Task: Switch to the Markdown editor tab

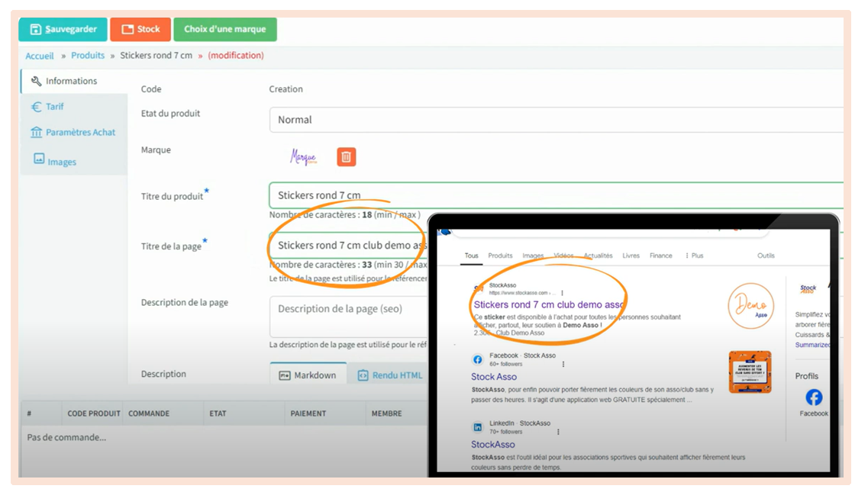Action: 308,375
